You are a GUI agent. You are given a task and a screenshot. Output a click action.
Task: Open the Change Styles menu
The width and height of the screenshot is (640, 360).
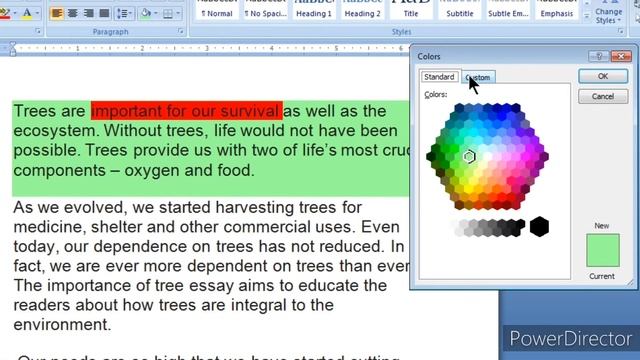pyautogui.click(x=609, y=13)
